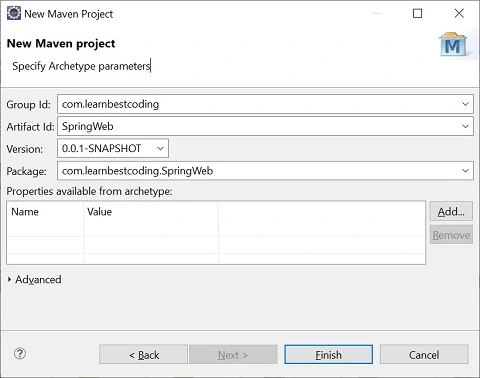Open the Package dropdown arrow

pyautogui.click(x=465, y=171)
